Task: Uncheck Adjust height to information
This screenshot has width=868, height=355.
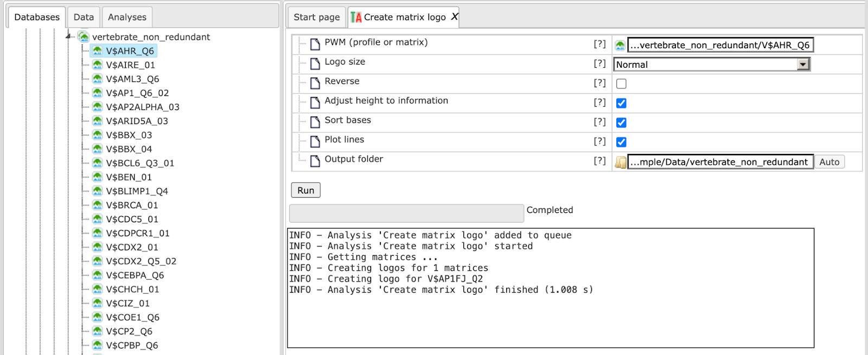Action: click(x=621, y=103)
